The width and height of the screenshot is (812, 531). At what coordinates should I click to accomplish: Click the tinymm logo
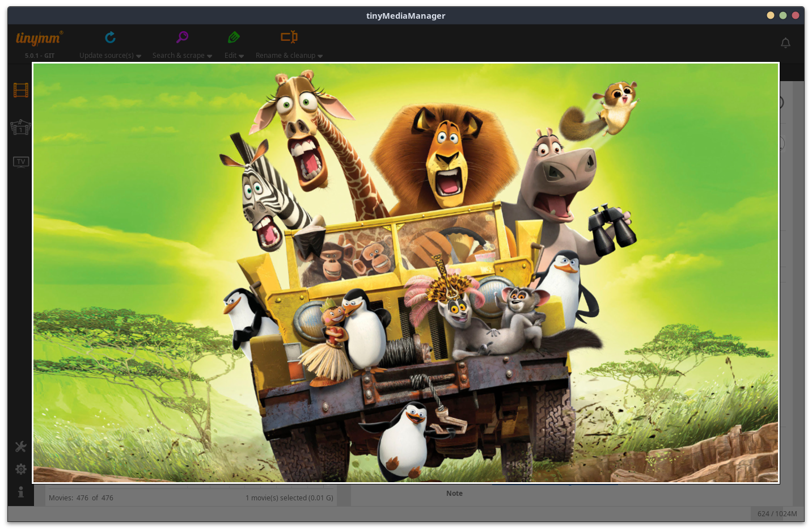39,39
